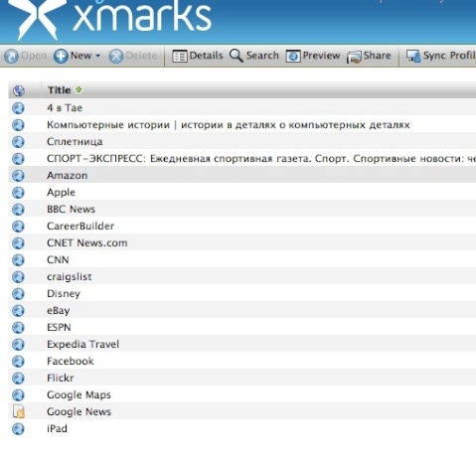The image size is (476, 466).
Task: Click the globe icon beside CNET News.com
Action: click(18, 243)
